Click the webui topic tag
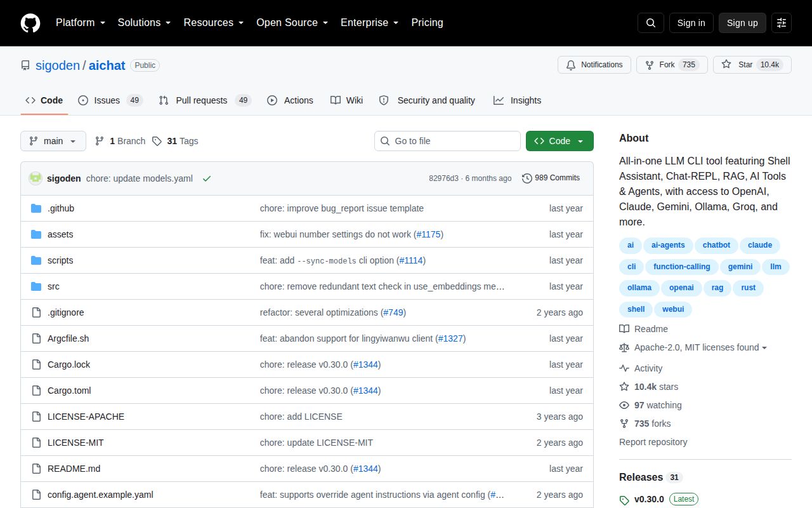812x508 pixels. click(x=673, y=309)
